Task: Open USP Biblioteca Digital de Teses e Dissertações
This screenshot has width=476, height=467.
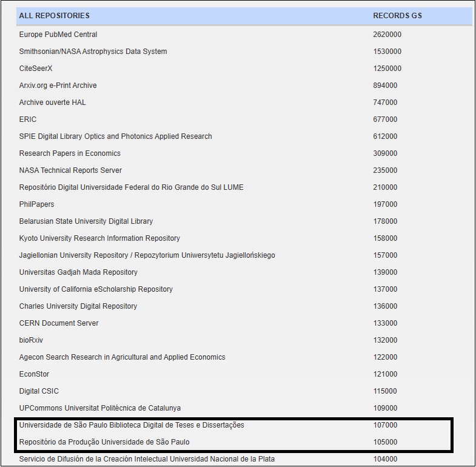Action: 132,425
